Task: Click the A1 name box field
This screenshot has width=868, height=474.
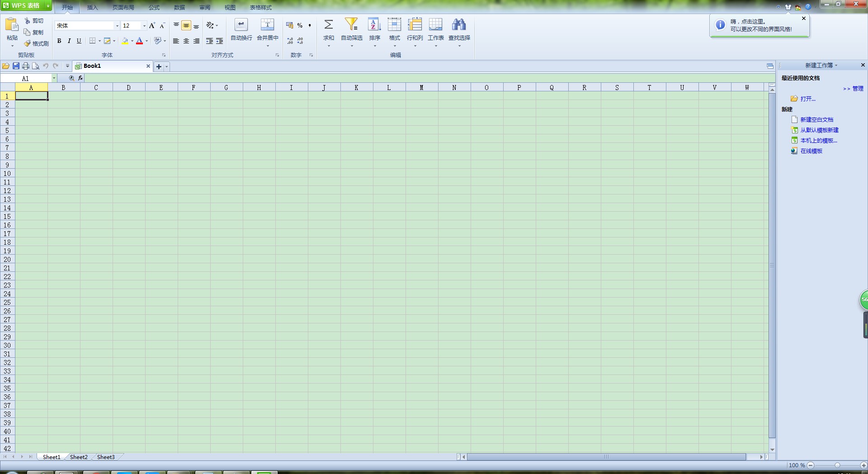Action: pos(26,78)
